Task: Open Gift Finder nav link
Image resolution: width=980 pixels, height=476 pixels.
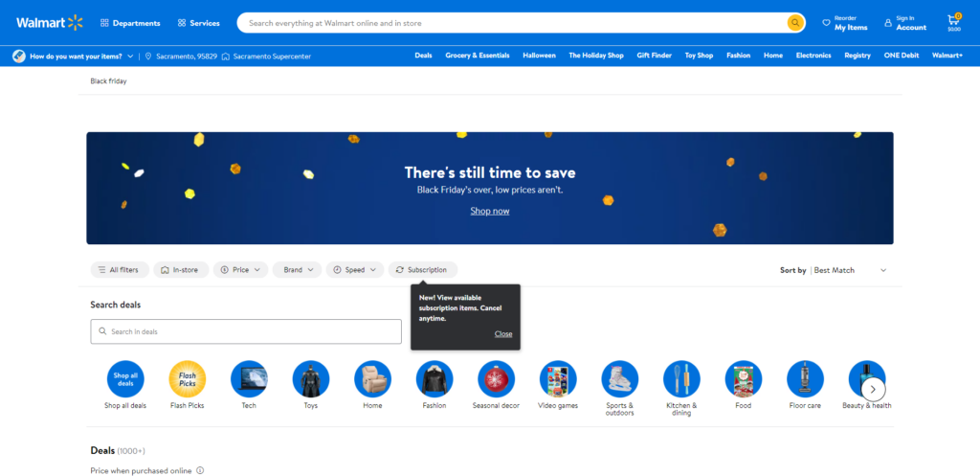Action: pyautogui.click(x=654, y=56)
